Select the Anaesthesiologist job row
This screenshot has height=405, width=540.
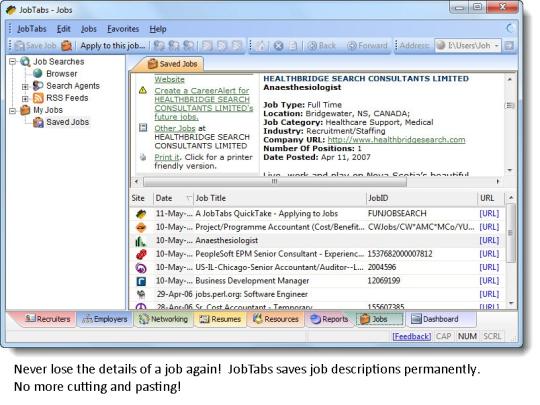point(317,241)
